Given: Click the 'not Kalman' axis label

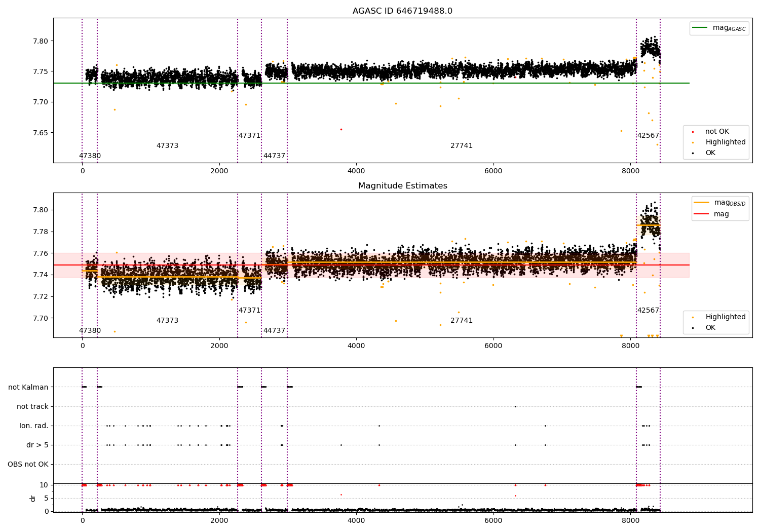Looking at the screenshot, I should [28, 387].
